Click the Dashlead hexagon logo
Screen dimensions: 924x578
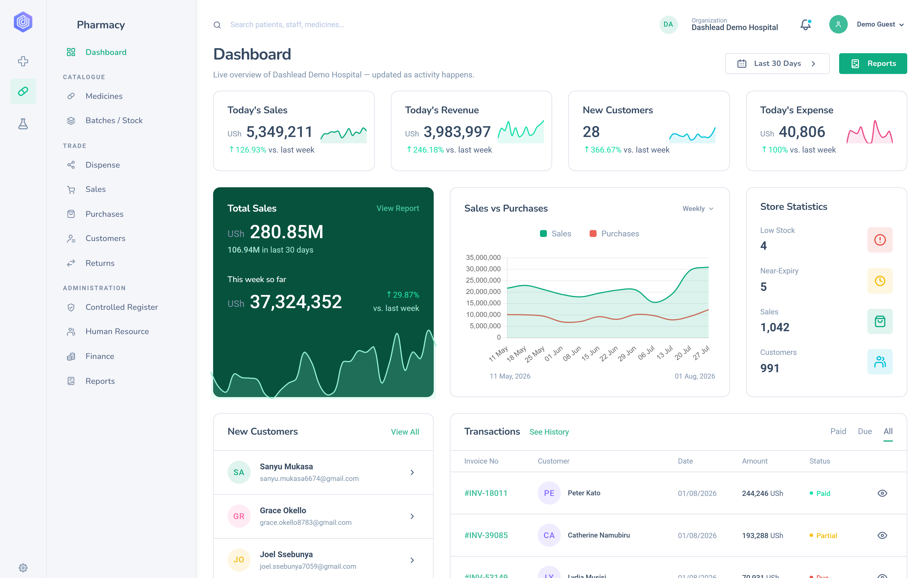click(x=23, y=22)
